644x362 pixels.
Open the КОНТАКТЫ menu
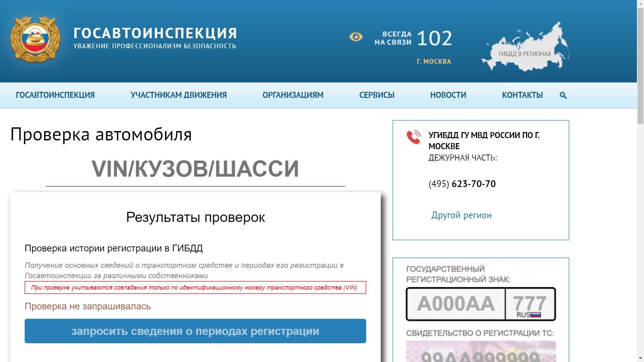click(x=522, y=95)
